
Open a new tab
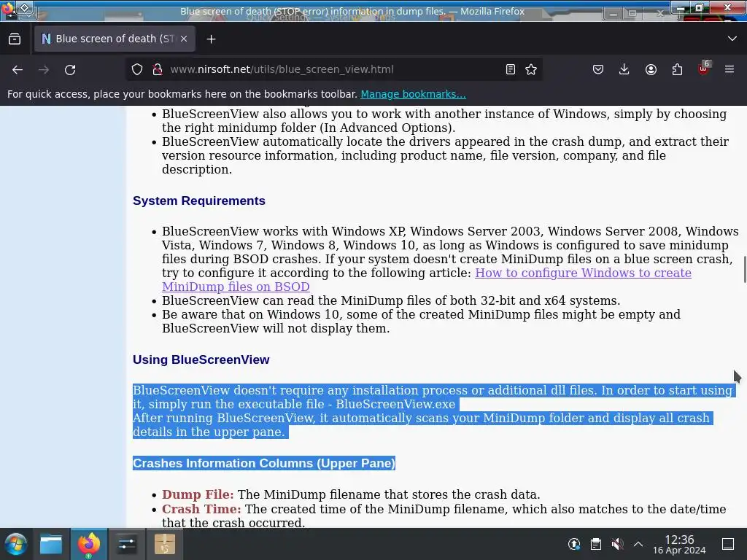click(211, 39)
